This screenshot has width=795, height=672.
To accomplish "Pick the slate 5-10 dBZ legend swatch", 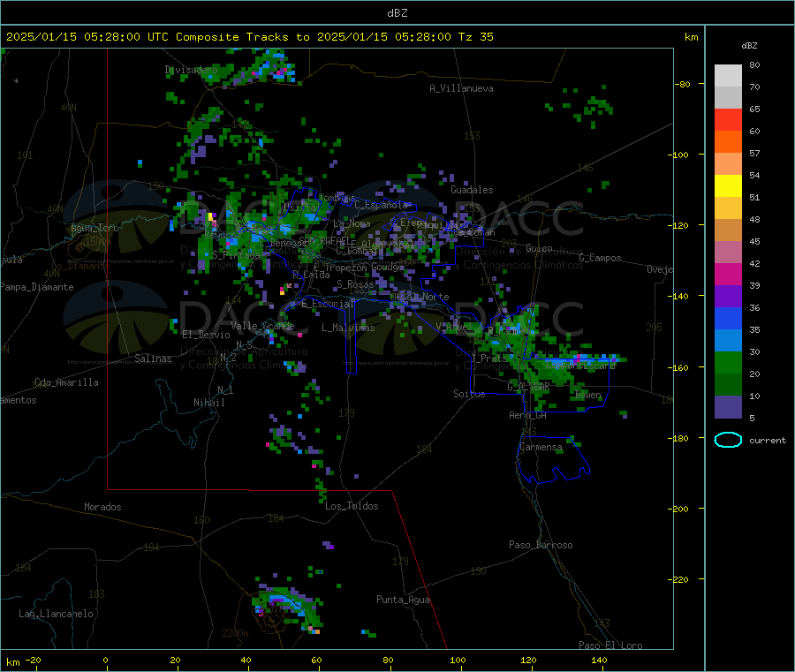I will click(728, 407).
